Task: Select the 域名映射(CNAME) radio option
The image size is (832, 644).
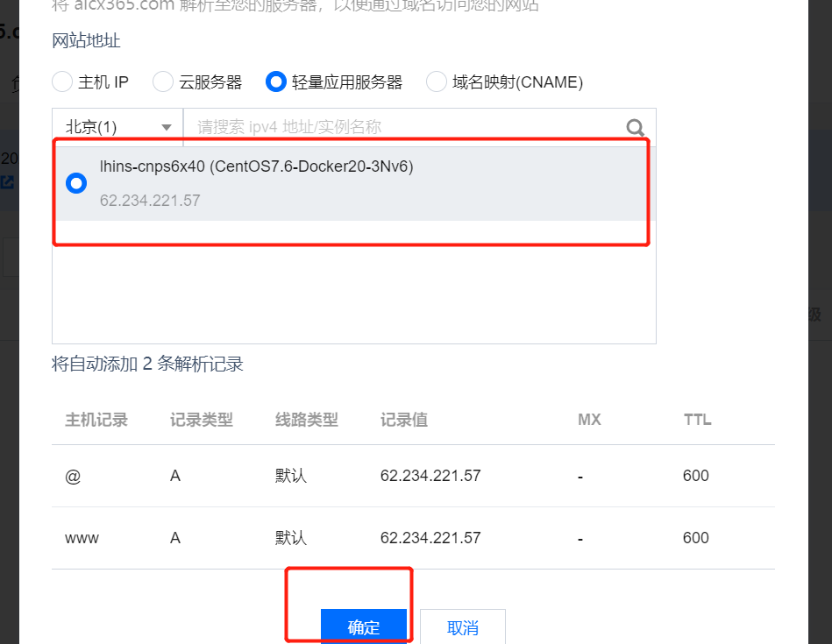Action: 436,81
